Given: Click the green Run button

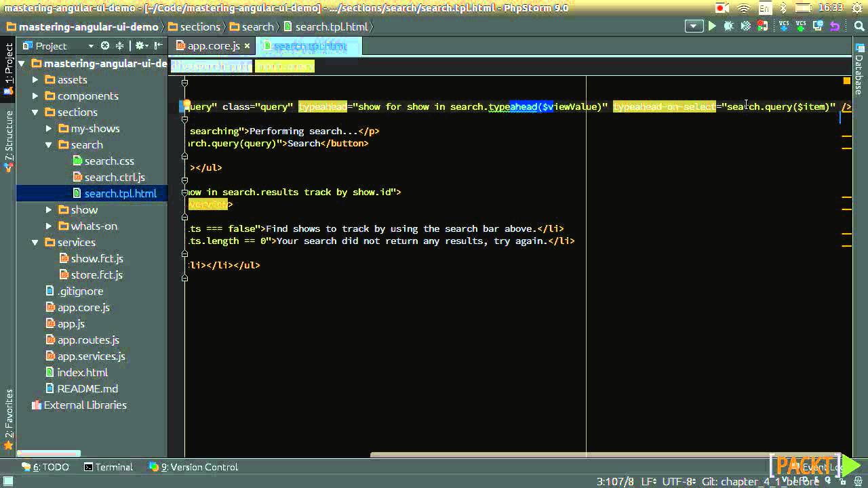Looking at the screenshot, I should (711, 26).
